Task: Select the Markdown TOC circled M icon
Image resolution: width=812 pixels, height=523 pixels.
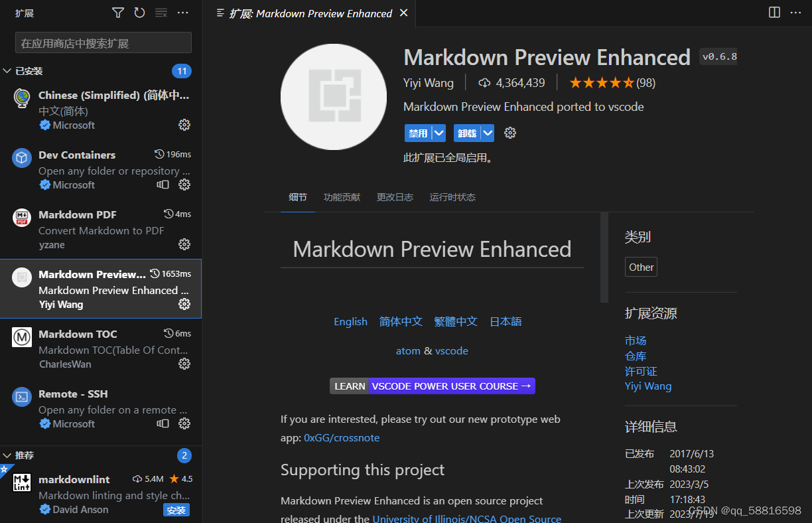Action: [x=22, y=337]
